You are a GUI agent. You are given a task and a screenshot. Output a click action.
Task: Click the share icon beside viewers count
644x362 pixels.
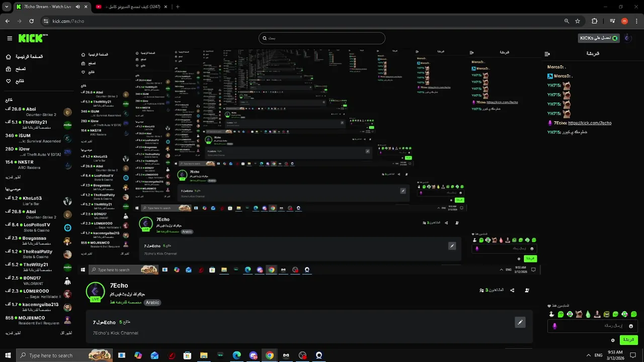pyautogui.click(x=512, y=290)
